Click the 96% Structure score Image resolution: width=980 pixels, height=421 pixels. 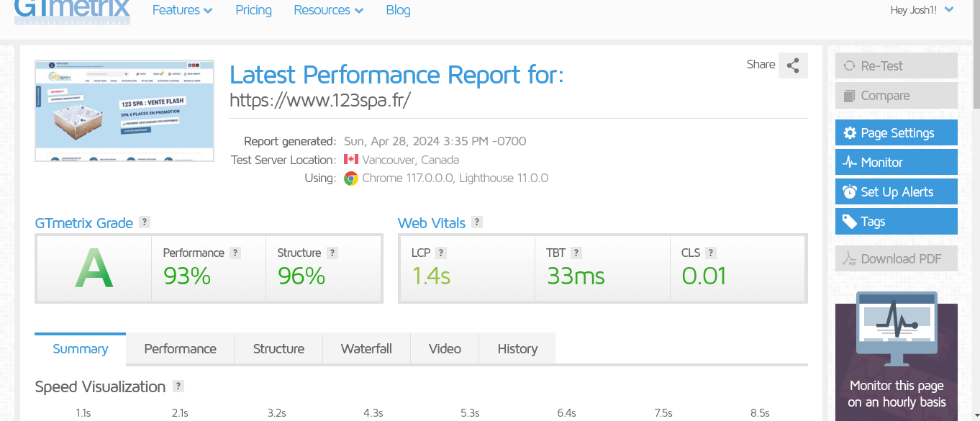click(301, 276)
